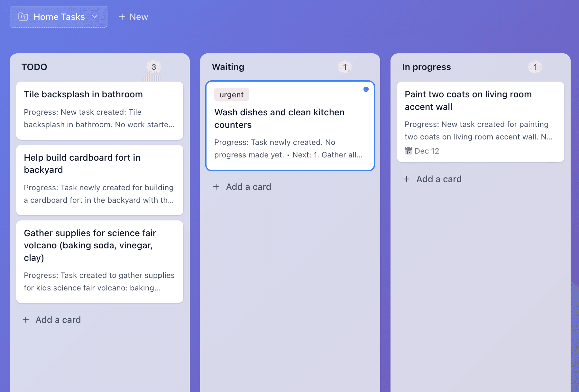This screenshot has width=579, height=392.
Task: Select the urgent label on the dishes card
Action: (x=231, y=94)
